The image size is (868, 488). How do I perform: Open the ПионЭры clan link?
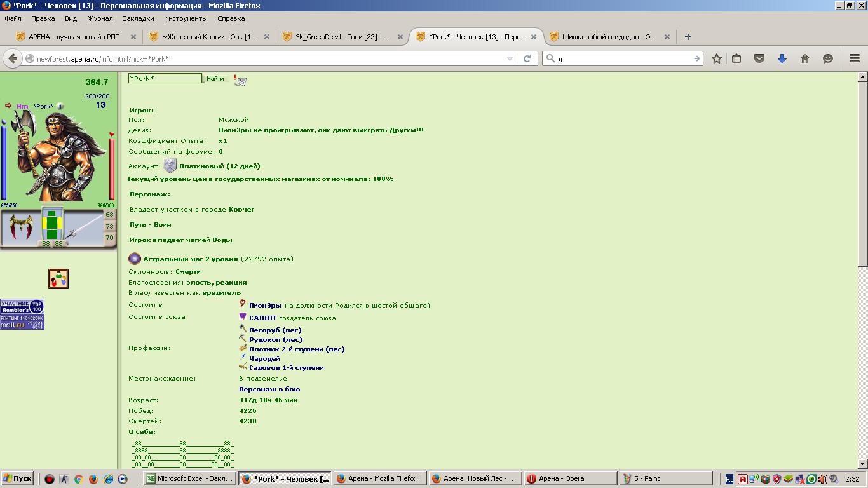[x=266, y=306]
